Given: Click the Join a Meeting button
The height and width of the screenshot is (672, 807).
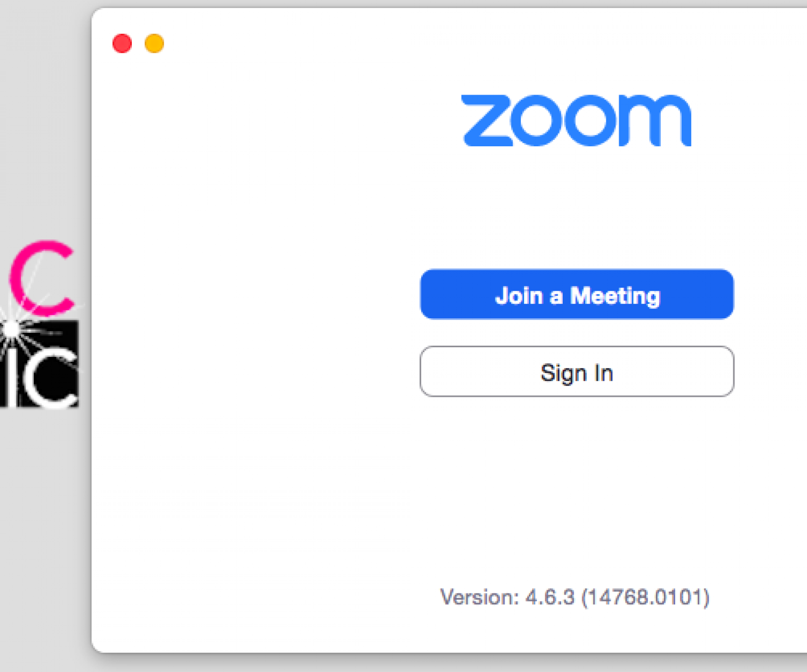Looking at the screenshot, I should [x=577, y=295].
